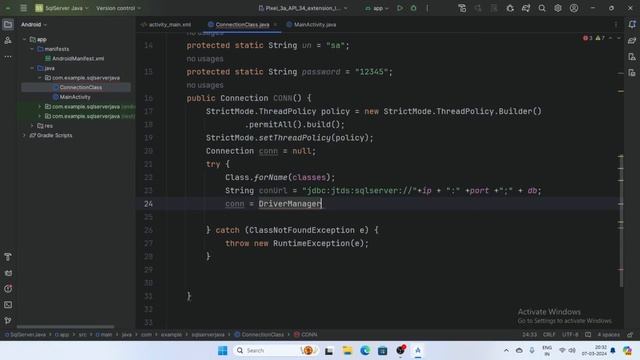640x360 pixels.
Task: Click 24:33 cursor position in status bar
Action: pyautogui.click(x=529, y=335)
